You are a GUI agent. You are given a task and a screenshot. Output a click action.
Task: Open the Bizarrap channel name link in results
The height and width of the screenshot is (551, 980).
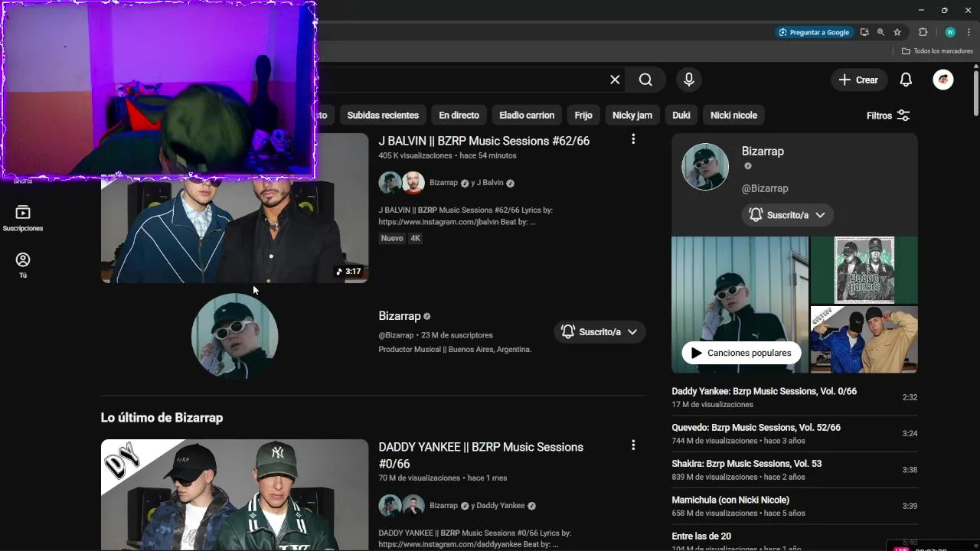[x=400, y=316]
